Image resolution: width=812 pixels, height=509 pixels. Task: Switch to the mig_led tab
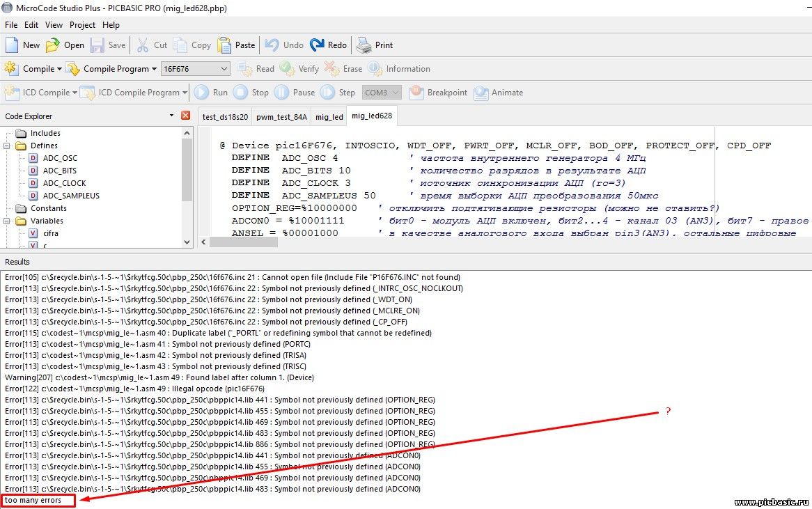(x=329, y=117)
